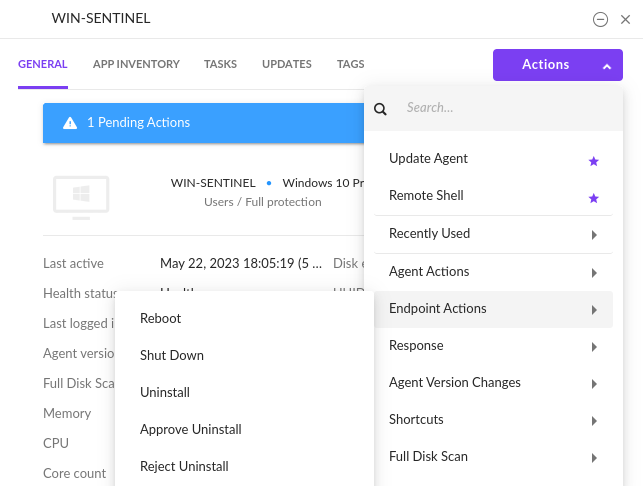The height and width of the screenshot is (486, 643).
Task: Click the WIN-SENTINEL panel title
Action: pyautogui.click(x=101, y=18)
